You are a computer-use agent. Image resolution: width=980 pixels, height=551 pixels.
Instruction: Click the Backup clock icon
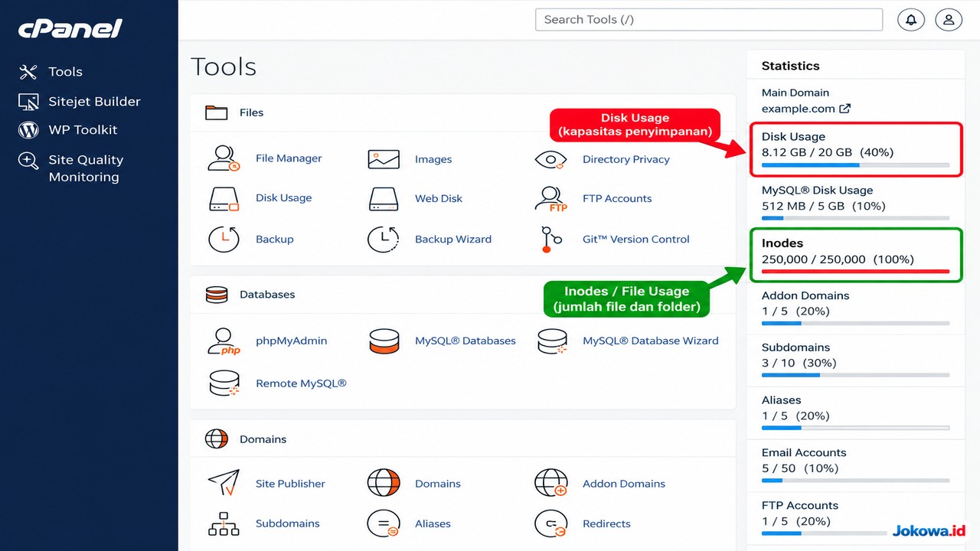[224, 240]
